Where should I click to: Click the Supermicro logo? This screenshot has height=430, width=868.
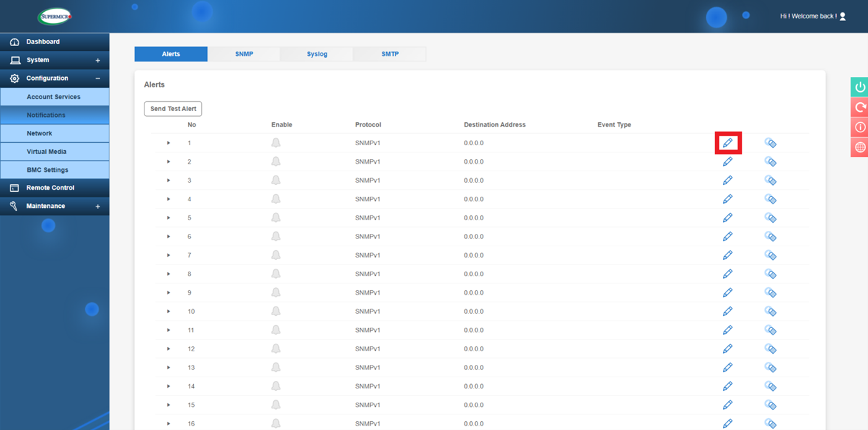pos(55,17)
